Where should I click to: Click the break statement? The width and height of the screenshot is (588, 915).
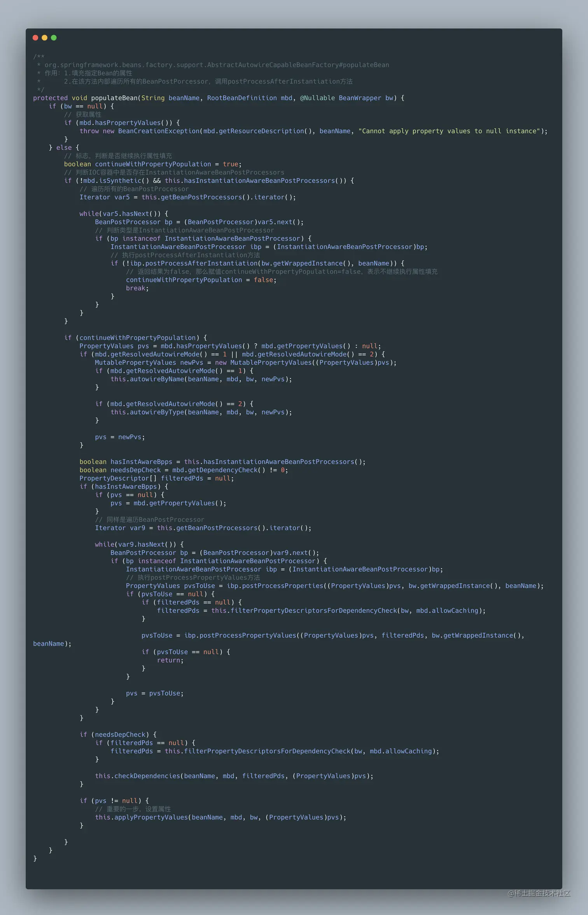tap(137, 288)
